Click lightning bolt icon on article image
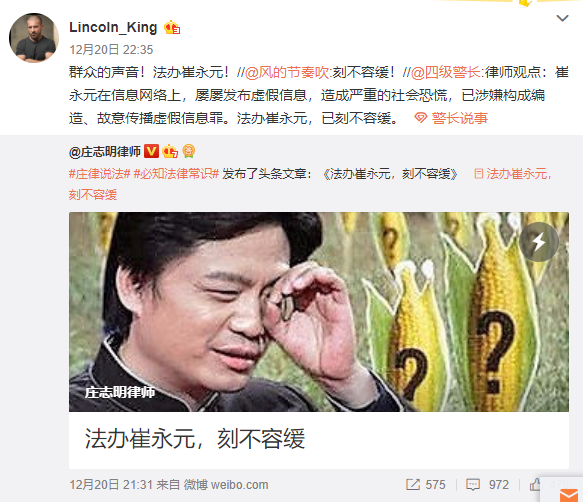The width and height of the screenshot is (583, 502). point(539,242)
